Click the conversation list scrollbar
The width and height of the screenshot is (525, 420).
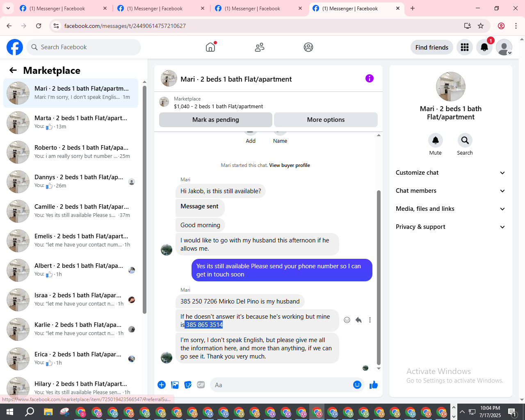click(x=144, y=200)
